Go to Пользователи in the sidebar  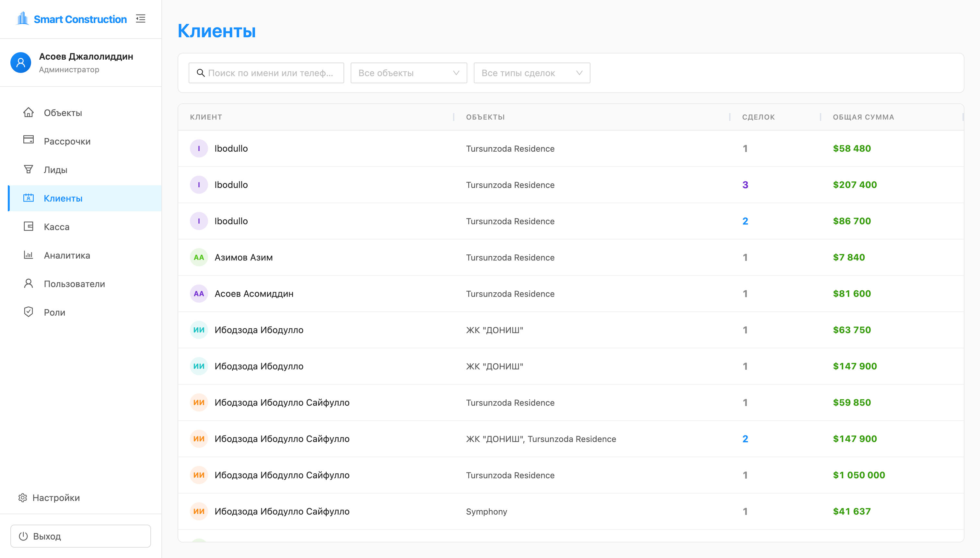[x=85, y=284]
